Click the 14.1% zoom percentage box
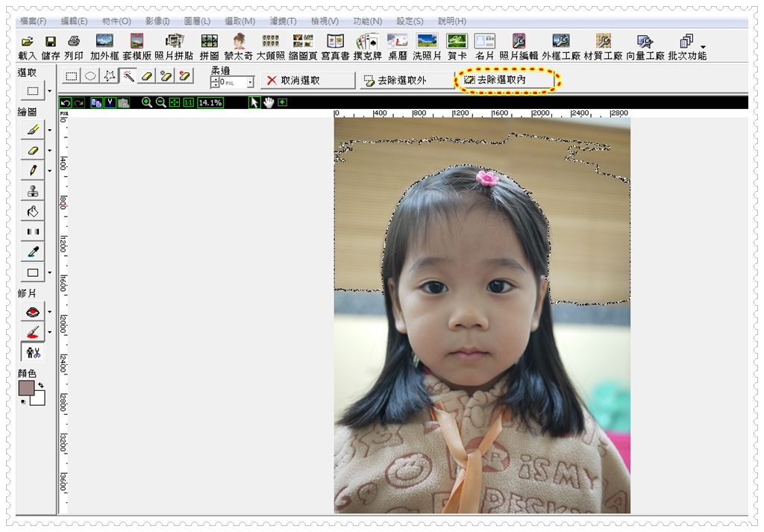This screenshot has width=764, height=532. pyautogui.click(x=210, y=102)
